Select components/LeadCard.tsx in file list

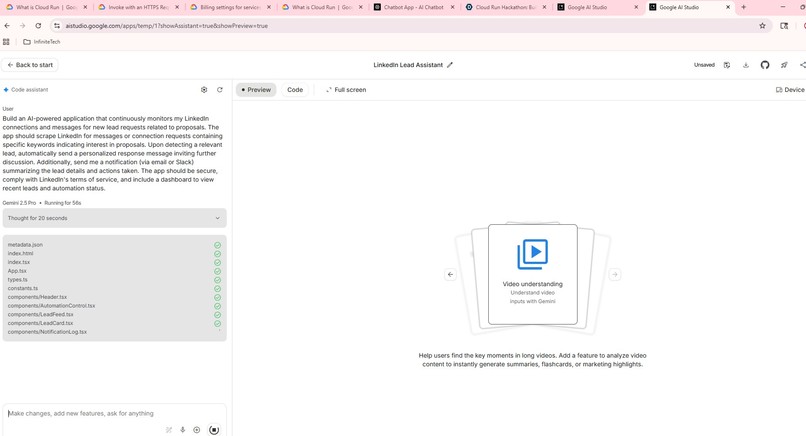(x=41, y=323)
